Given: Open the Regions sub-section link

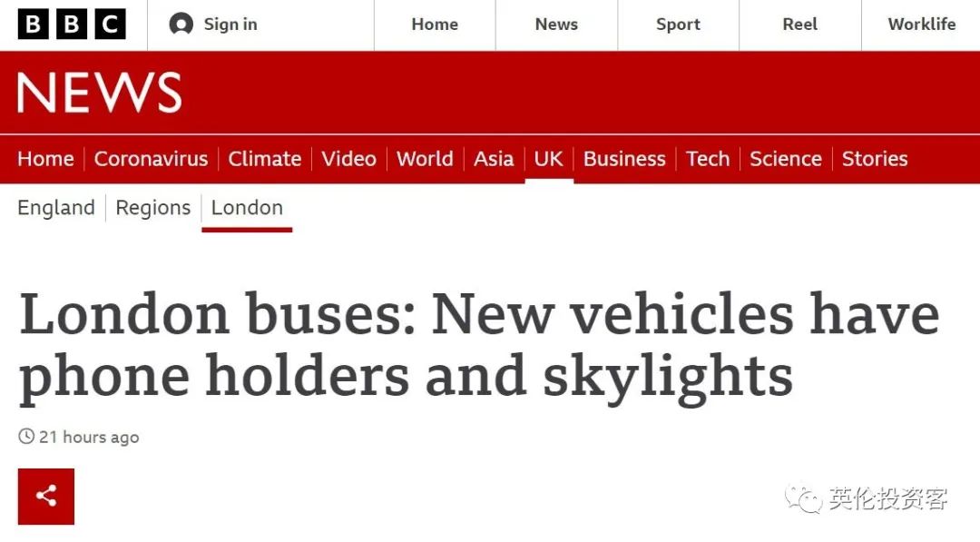Looking at the screenshot, I should (153, 208).
